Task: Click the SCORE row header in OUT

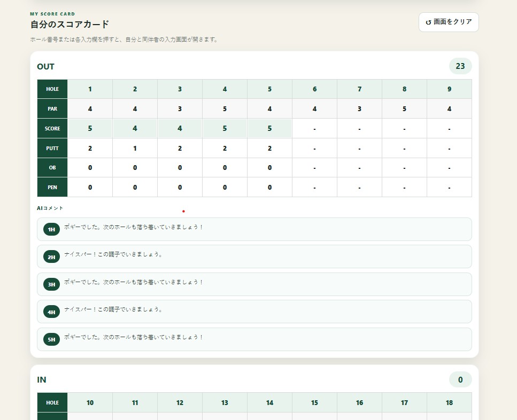Action: click(x=52, y=128)
